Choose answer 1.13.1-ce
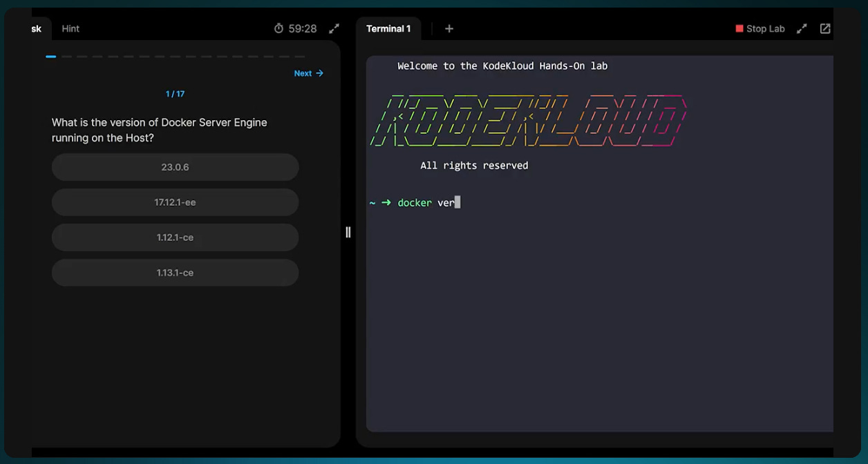 coord(175,273)
